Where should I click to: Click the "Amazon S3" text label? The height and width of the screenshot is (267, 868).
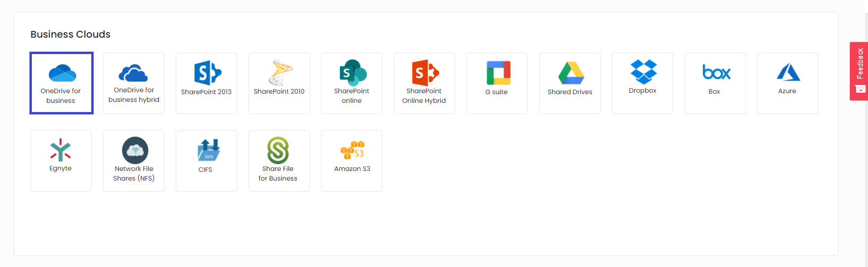[x=352, y=169]
